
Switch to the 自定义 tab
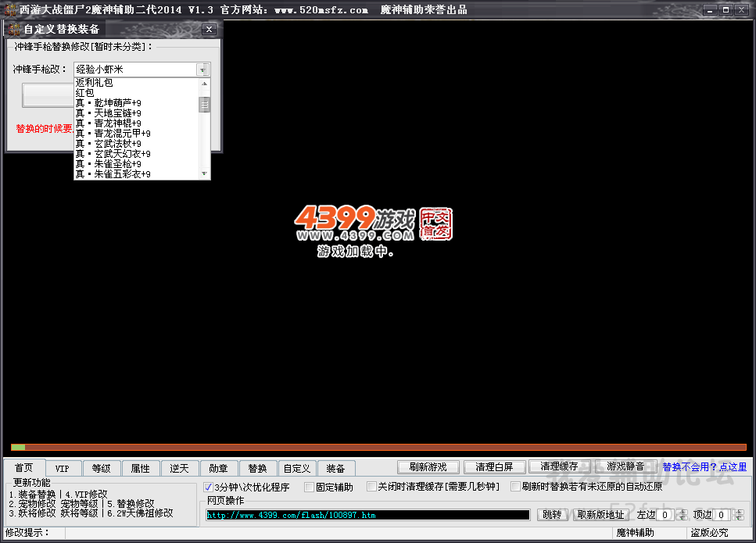pyautogui.click(x=296, y=468)
